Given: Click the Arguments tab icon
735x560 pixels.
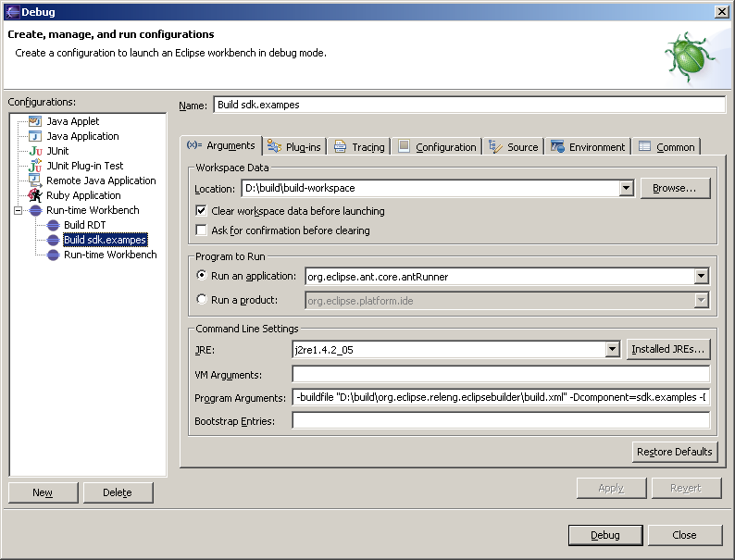Looking at the screenshot, I should tap(194, 145).
